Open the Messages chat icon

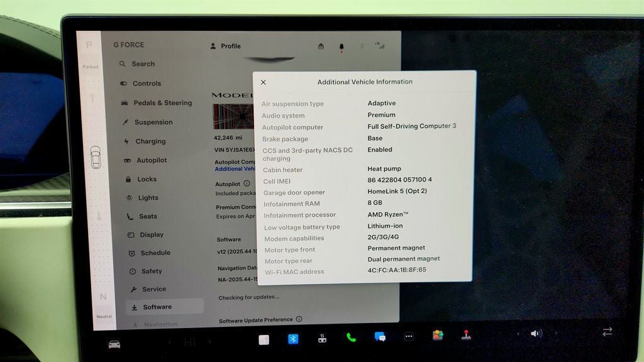[x=380, y=337]
